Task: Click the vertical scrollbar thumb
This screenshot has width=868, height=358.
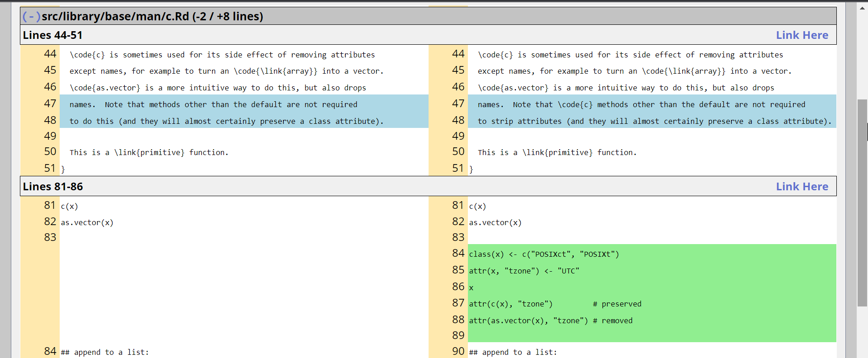Action: click(862, 203)
